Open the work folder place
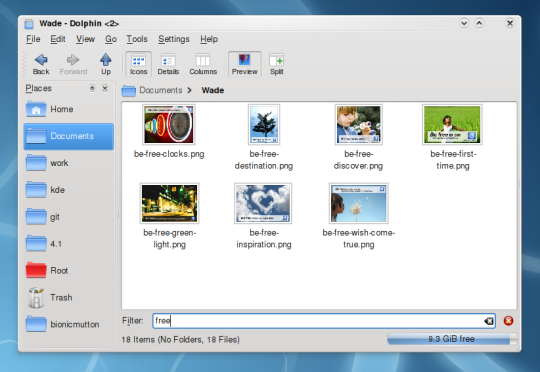Screen dimensions: 540x372 (69, 163)
